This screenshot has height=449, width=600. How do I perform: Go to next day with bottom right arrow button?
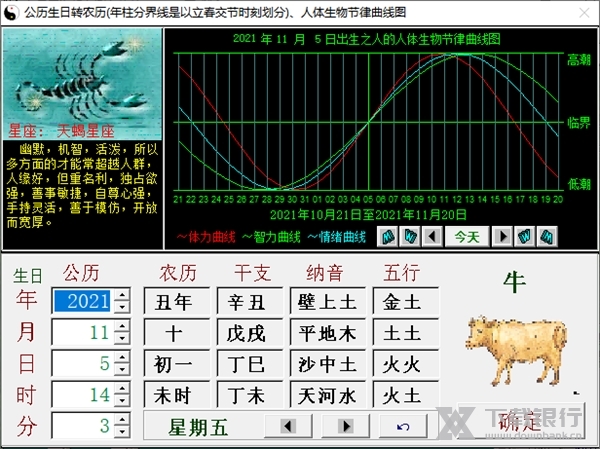(346, 426)
